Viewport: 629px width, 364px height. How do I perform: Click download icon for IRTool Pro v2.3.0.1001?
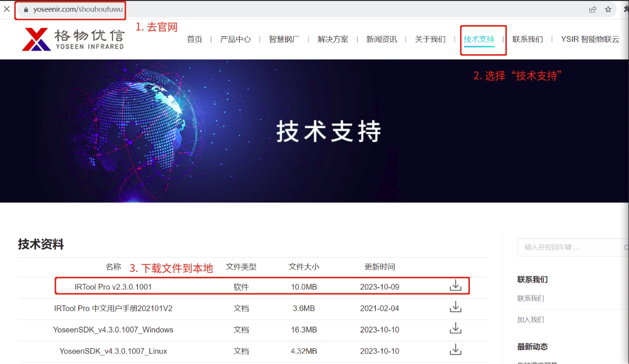click(456, 286)
